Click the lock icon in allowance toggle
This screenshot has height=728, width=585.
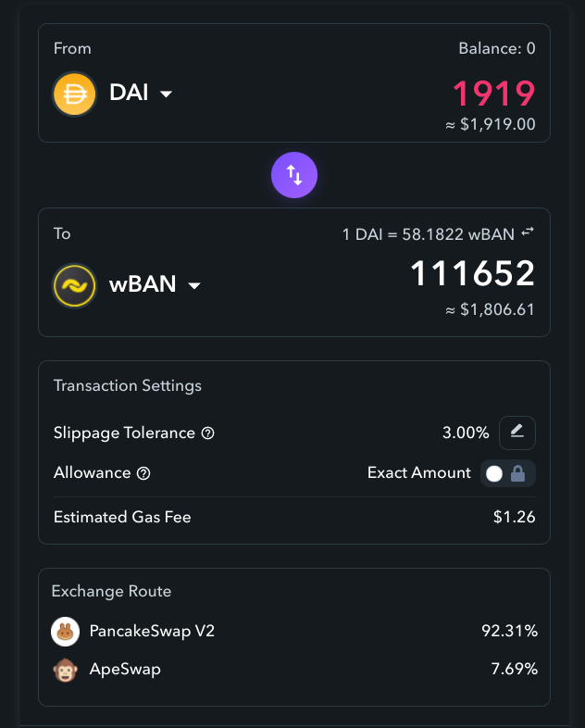point(517,473)
